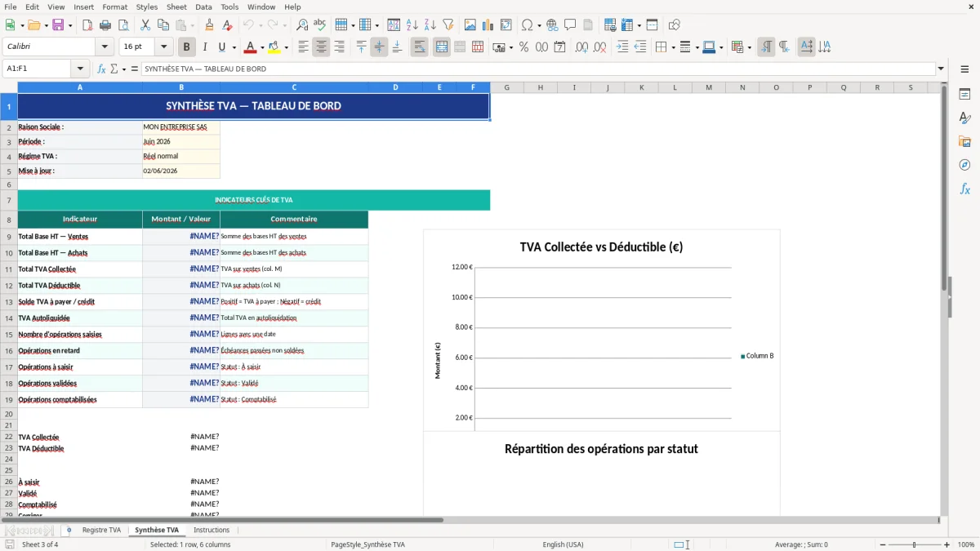Viewport: 980px width, 551px height.
Task: Open Borders dropdown arrow
Action: 673,47
